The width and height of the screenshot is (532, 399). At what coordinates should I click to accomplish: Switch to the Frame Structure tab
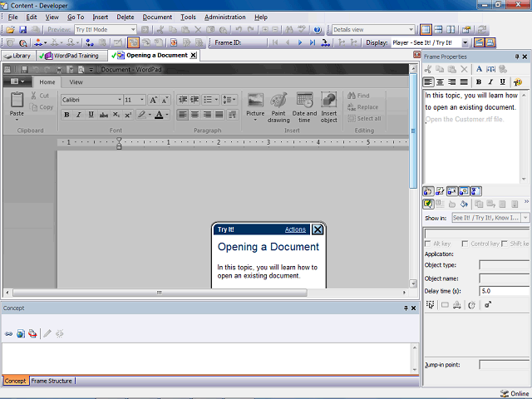tap(52, 381)
